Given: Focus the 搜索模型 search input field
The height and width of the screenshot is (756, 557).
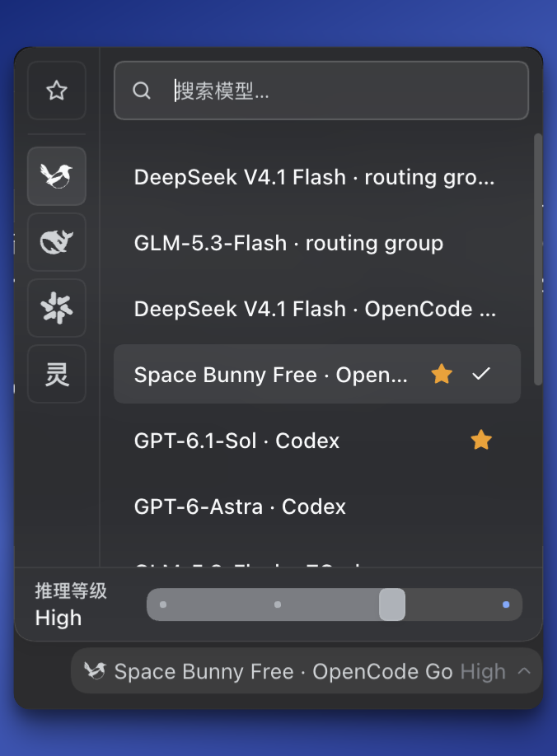Looking at the screenshot, I should (x=321, y=91).
